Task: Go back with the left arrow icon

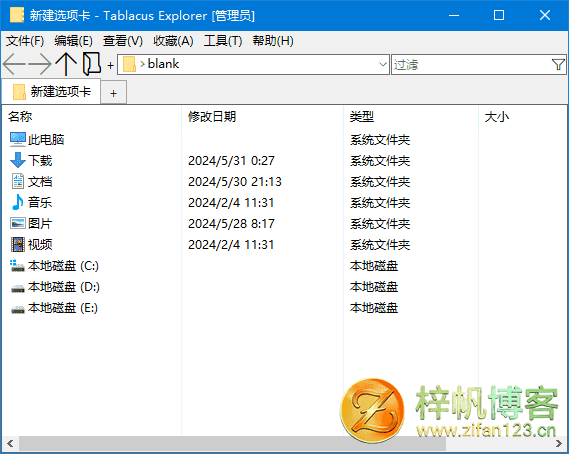Action: click(x=14, y=64)
